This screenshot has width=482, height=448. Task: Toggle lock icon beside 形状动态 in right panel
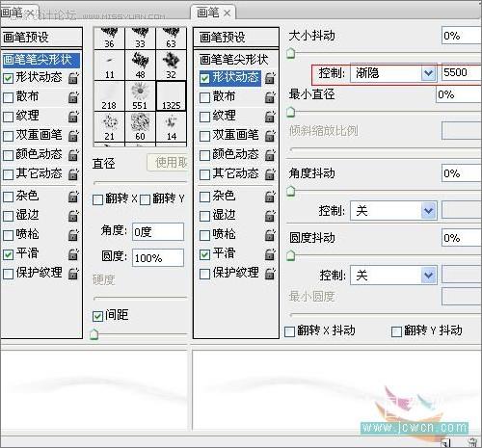click(270, 78)
